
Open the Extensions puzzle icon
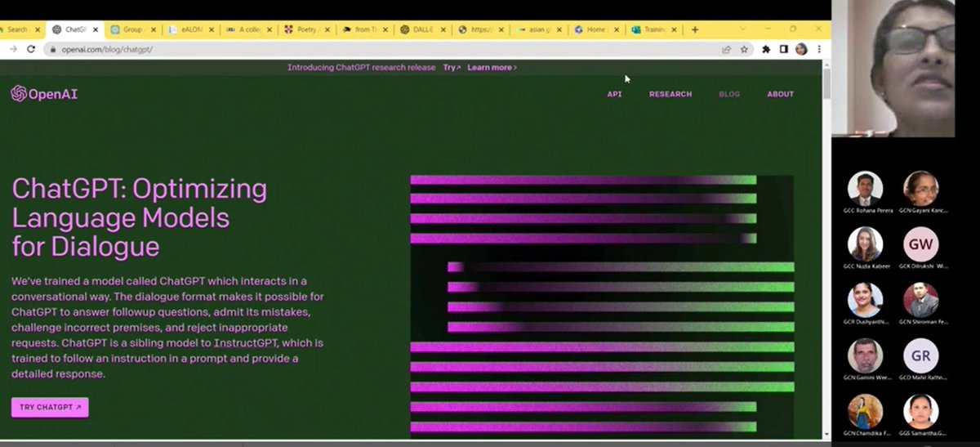tap(766, 49)
